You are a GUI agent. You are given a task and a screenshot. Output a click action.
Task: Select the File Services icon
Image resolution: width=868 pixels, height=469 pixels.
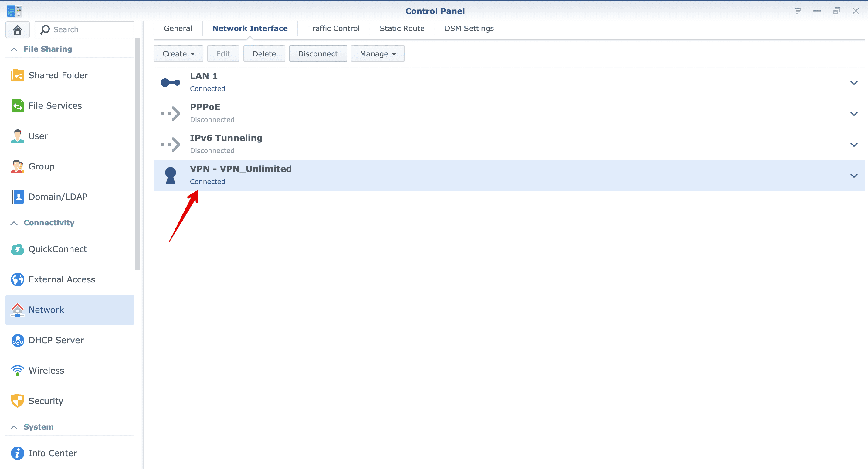click(x=18, y=105)
